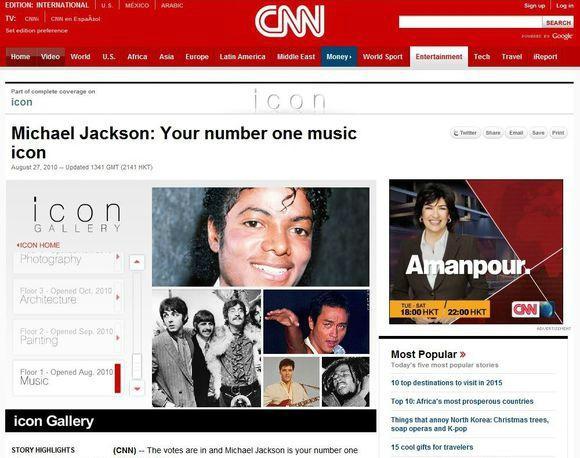Click the gallery list scrollbar handle
The image size is (580, 458).
137,366
